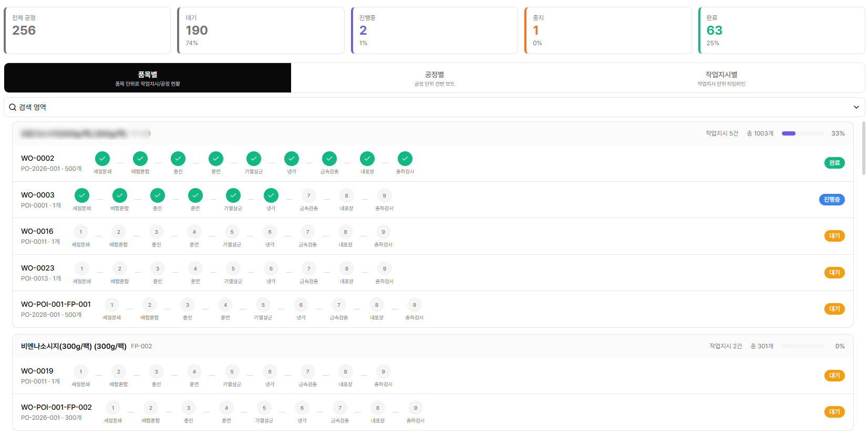Switch to the 품목별 tab

point(148,78)
